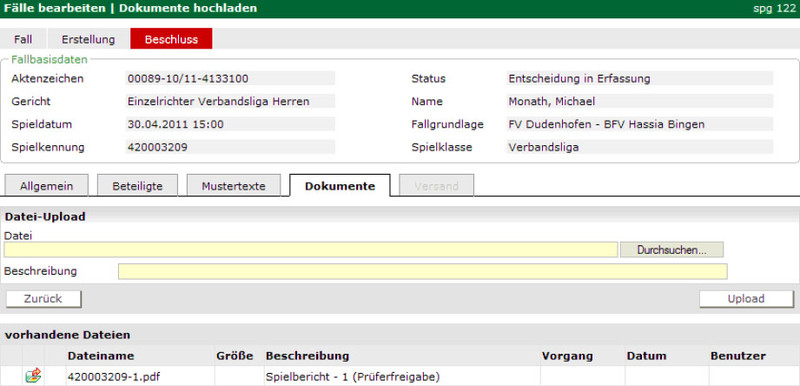Screen dimensions: 800x386
Task: Go to the Allgemein sub-tab
Action: coord(46,186)
